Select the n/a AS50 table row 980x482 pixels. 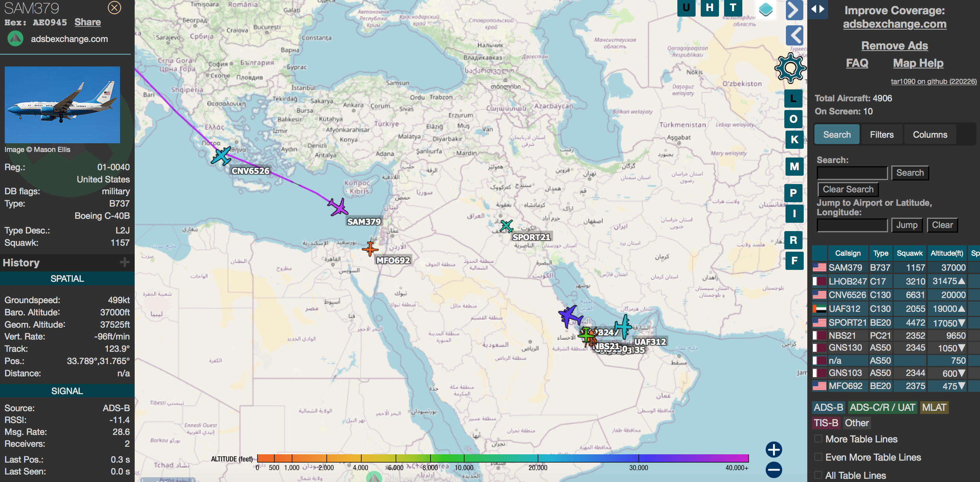895,361
